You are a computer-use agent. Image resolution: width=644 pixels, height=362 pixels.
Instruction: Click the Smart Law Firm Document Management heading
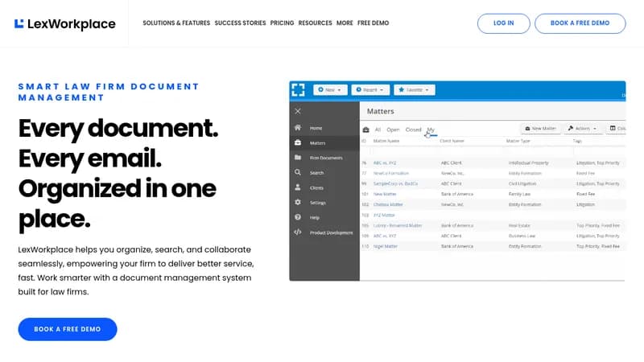pos(109,92)
